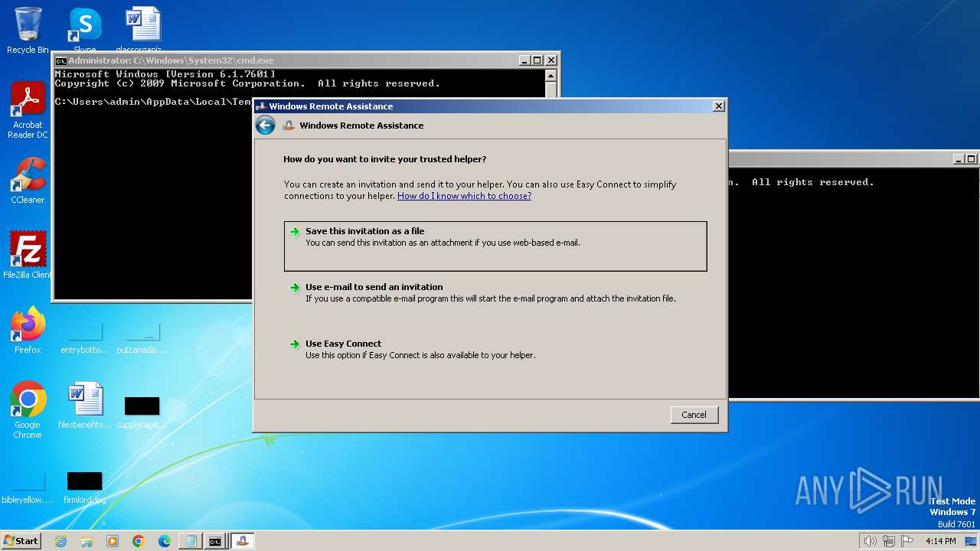
Task: Open the cmd.exe window system menu icon
Action: 61,60
